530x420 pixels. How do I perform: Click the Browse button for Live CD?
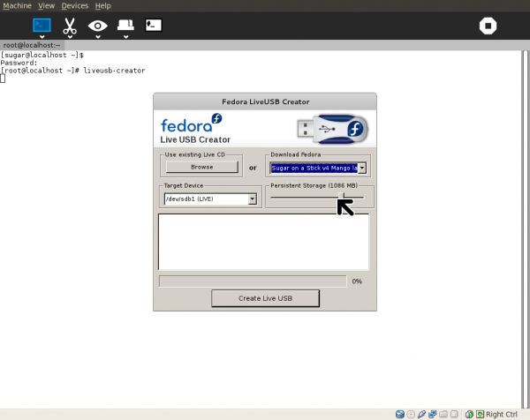tap(201, 167)
